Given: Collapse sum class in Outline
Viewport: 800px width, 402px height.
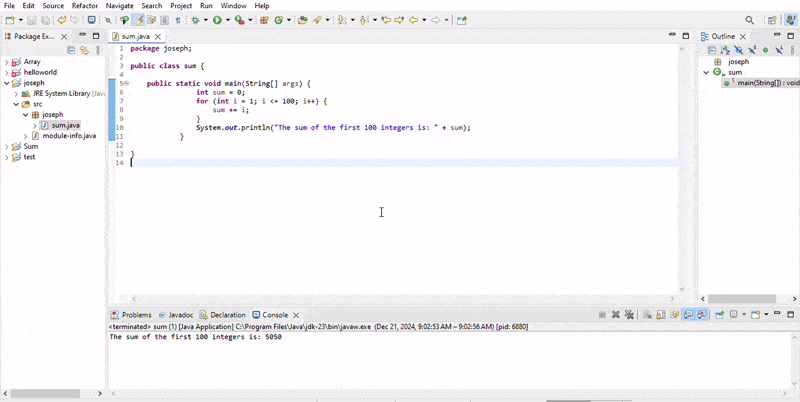Looking at the screenshot, I should (x=706, y=72).
